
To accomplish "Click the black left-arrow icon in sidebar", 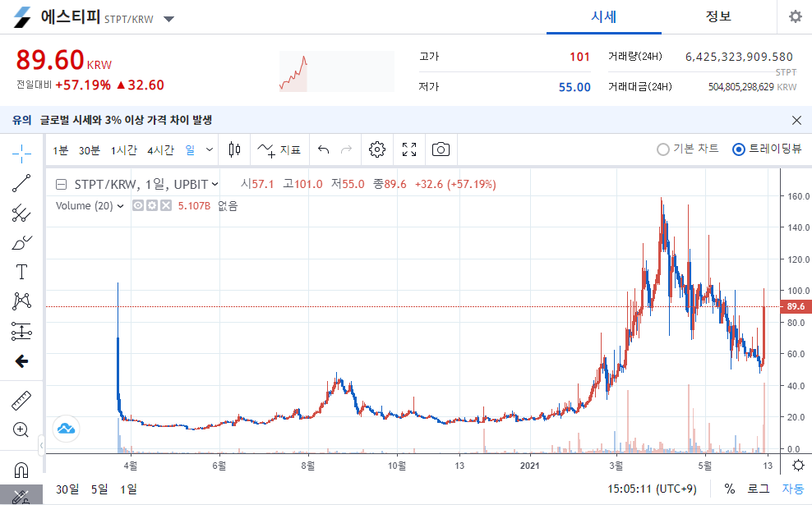I will (x=21, y=361).
